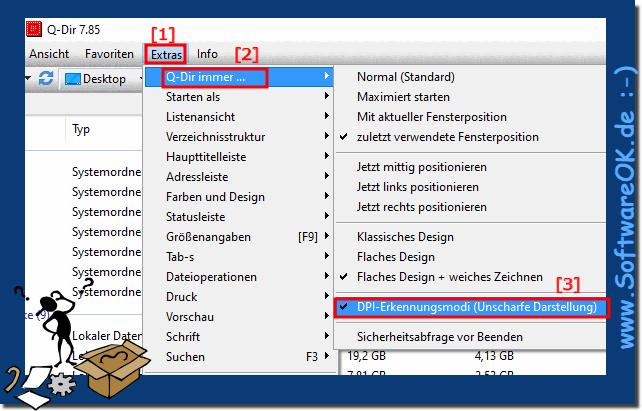Expand the Farben und Design submenu
Viewport: 642px width, 411px height.
(x=239, y=197)
